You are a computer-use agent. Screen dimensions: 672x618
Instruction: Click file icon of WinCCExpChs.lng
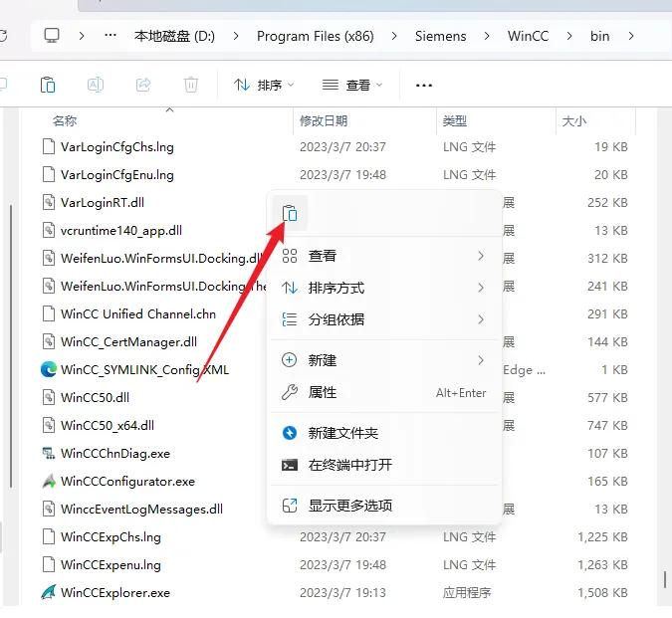pos(49,536)
